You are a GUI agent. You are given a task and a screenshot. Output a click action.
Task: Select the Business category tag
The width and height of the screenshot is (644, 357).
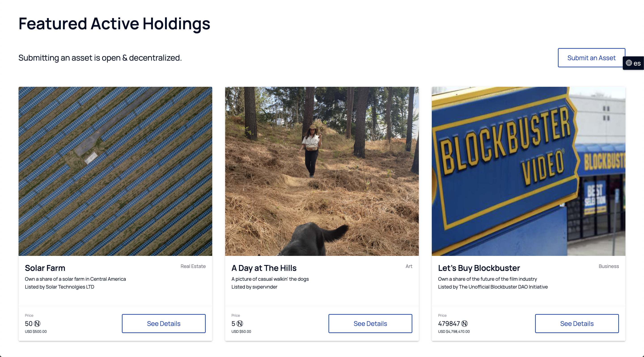tap(608, 266)
